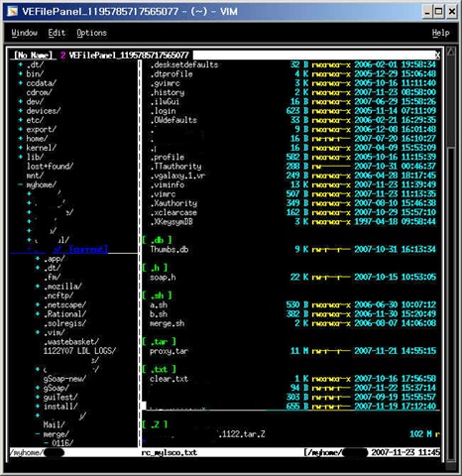Image resolution: width=462 pixels, height=476 pixels.
Task: Expand the .dt/ folder at the tree top
Action: [21, 64]
